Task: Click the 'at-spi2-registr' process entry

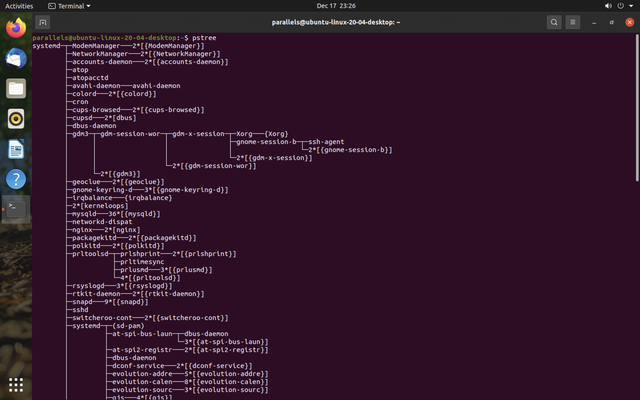Action: point(142,350)
